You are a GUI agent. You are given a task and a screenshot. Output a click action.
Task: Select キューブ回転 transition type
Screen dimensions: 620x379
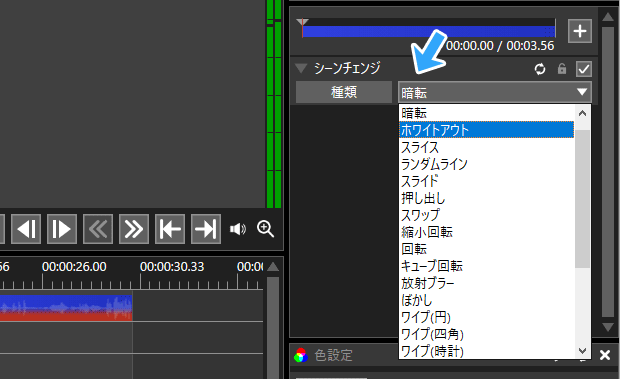pyautogui.click(x=486, y=266)
